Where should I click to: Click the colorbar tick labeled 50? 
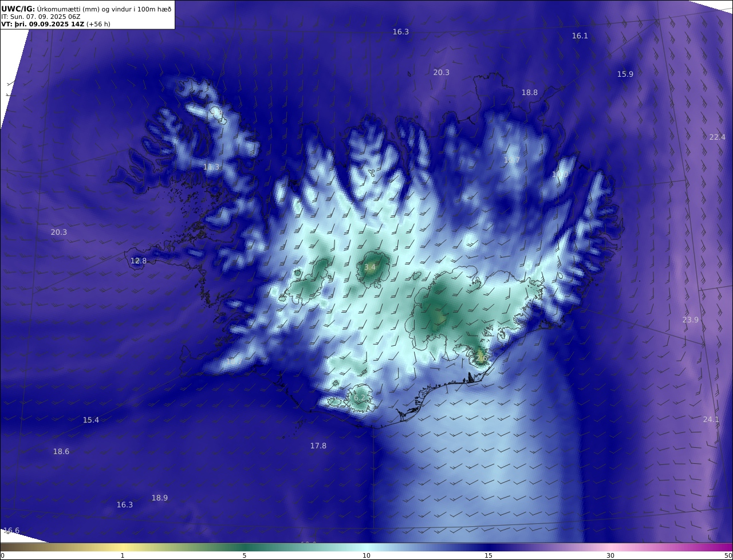coord(728,555)
